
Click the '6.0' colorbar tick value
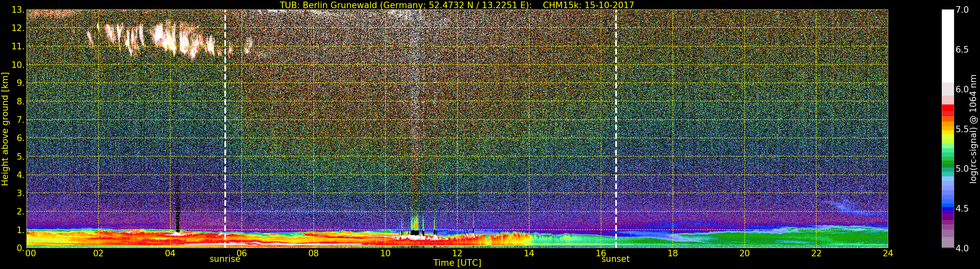tap(962, 89)
